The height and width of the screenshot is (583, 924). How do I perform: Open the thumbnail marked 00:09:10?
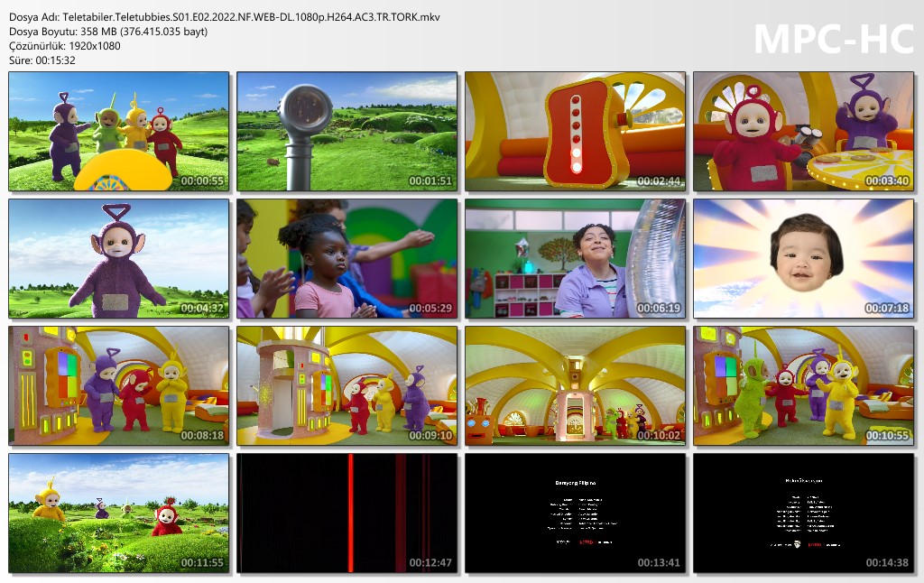tap(347, 386)
